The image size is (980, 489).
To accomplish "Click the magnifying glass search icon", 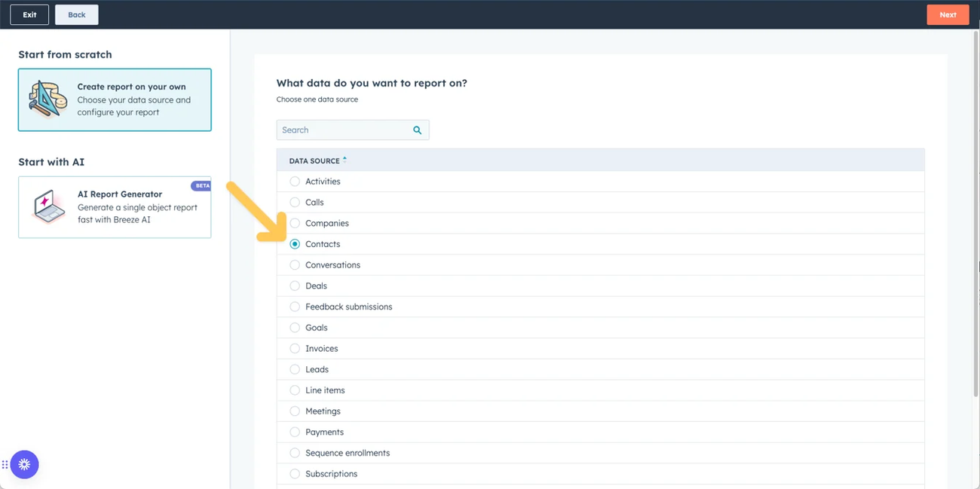I will (x=417, y=130).
